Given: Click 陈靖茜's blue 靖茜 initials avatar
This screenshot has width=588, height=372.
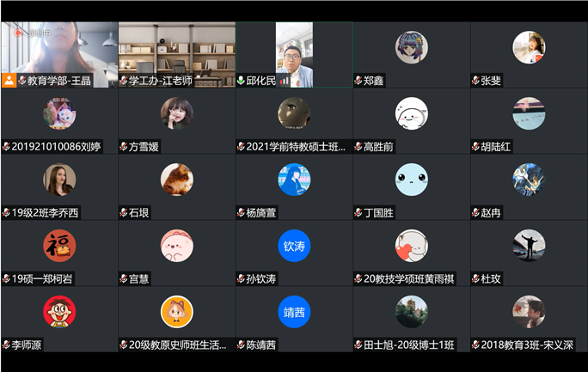Looking at the screenshot, I should coord(294,312).
